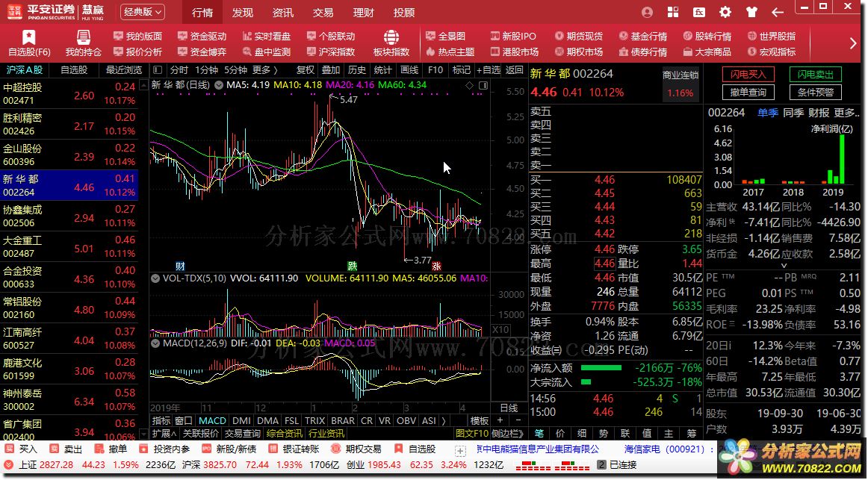Switch to 理财 main menu tab
This screenshot has width=868, height=480.
(364, 12)
